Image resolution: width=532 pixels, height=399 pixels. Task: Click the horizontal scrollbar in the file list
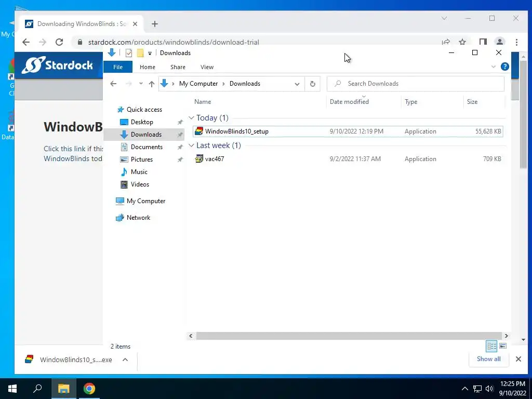point(349,336)
